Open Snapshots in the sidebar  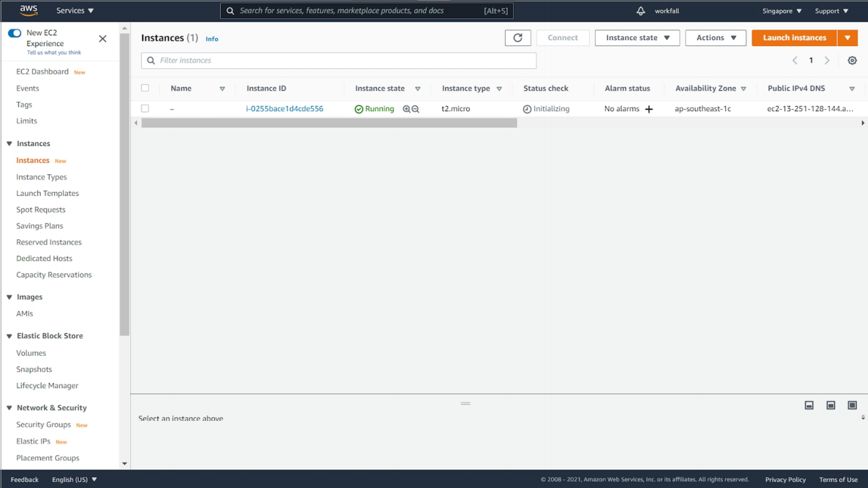34,370
